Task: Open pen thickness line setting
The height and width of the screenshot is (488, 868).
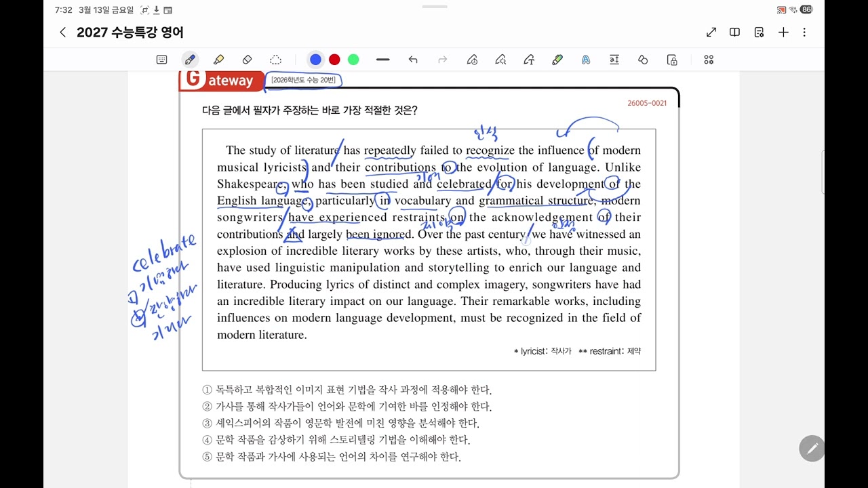Action: pos(383,60)
